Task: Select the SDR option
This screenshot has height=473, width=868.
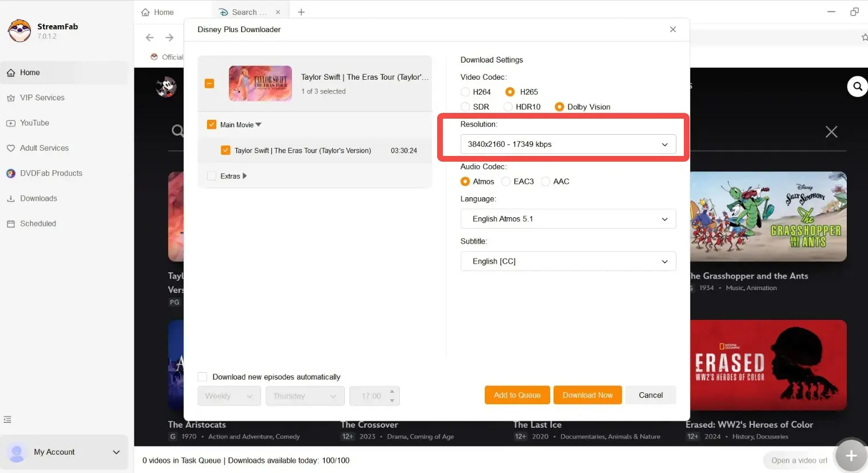Action: pos(465,107)
